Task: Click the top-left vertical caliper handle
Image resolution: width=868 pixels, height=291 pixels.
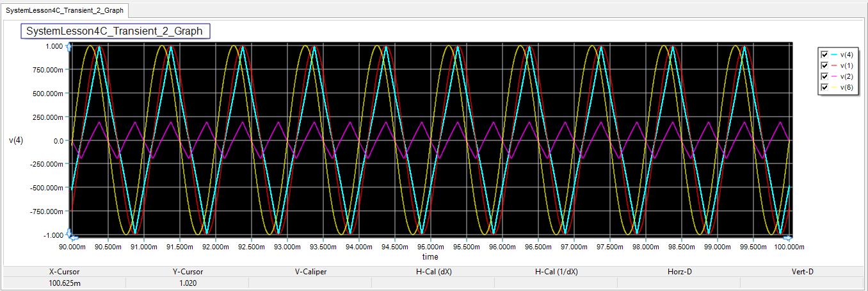Action: click(x=70, y=46)
